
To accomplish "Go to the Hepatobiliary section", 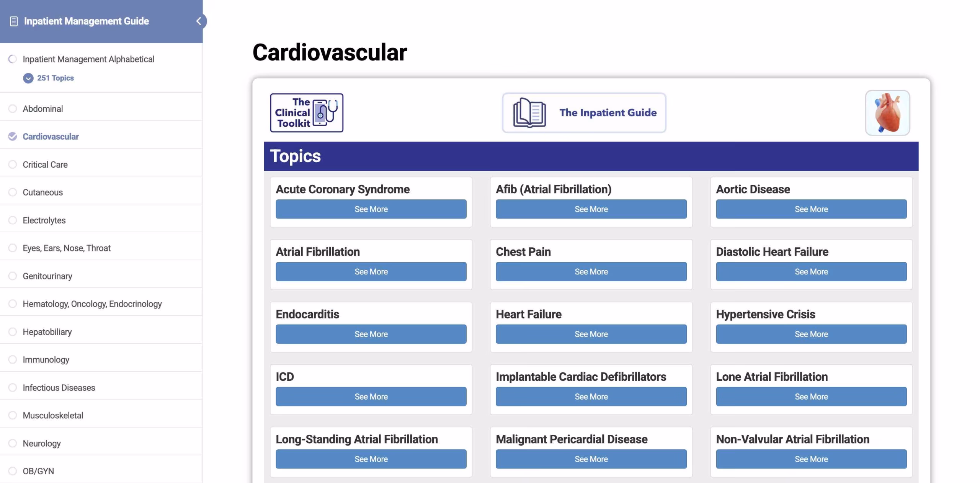I will [x=47, y=332].
